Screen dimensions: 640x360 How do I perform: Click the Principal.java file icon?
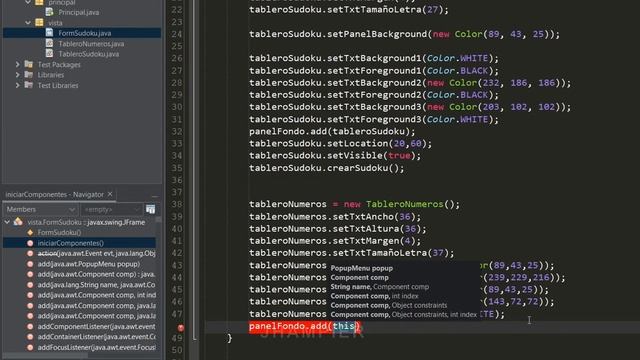click(49, 12)
